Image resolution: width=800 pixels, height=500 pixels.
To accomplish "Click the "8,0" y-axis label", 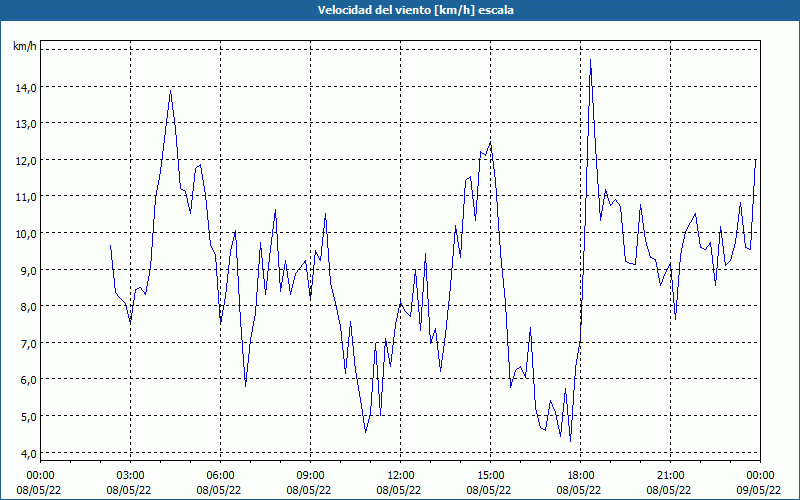I will point(28,307).
